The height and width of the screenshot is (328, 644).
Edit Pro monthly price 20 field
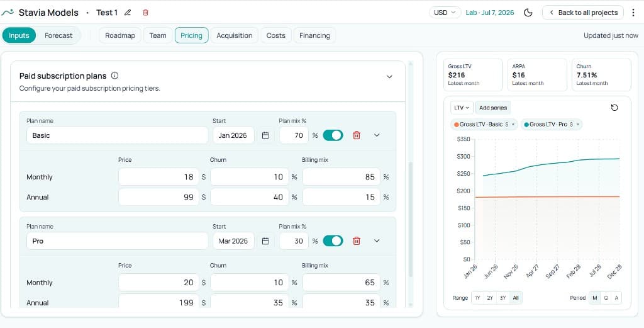[x=158, y=283]
